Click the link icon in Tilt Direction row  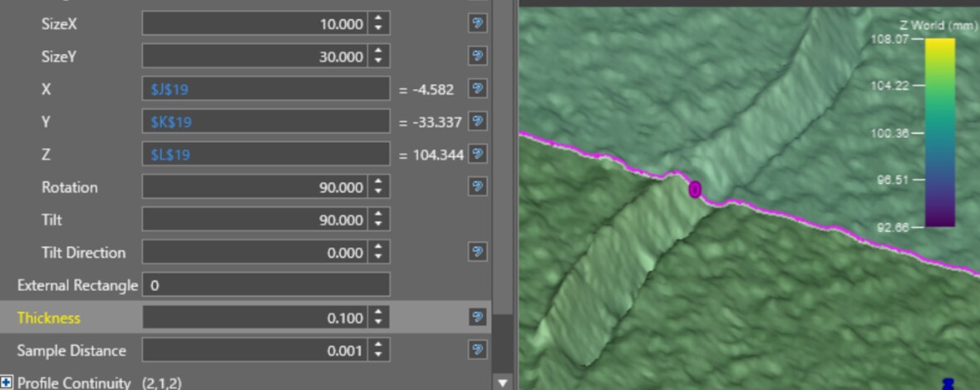click(477, 252)
